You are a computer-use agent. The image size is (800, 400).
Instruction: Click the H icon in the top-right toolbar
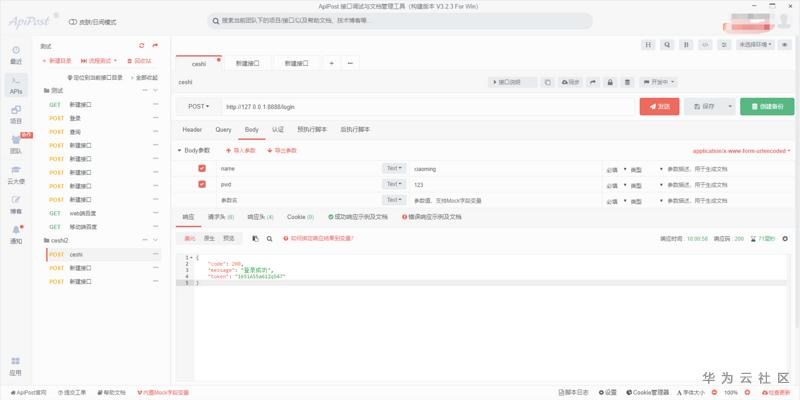pyautogui.click(x=648, y=45)
